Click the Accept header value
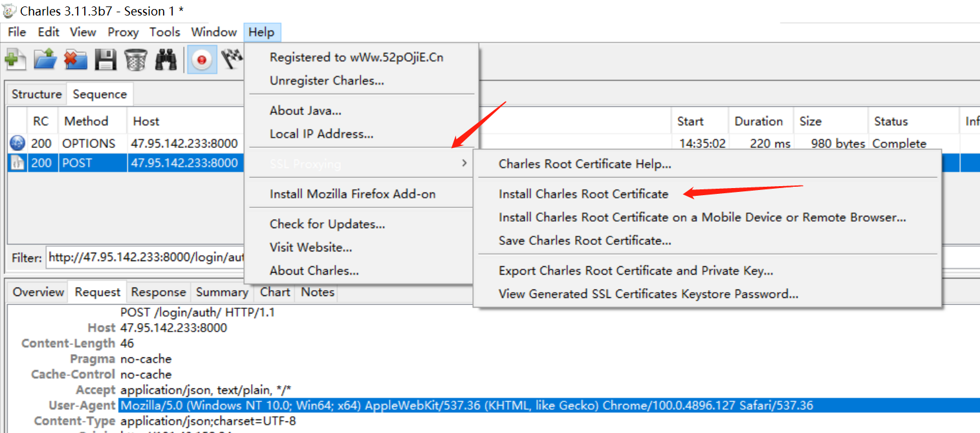 206,390
